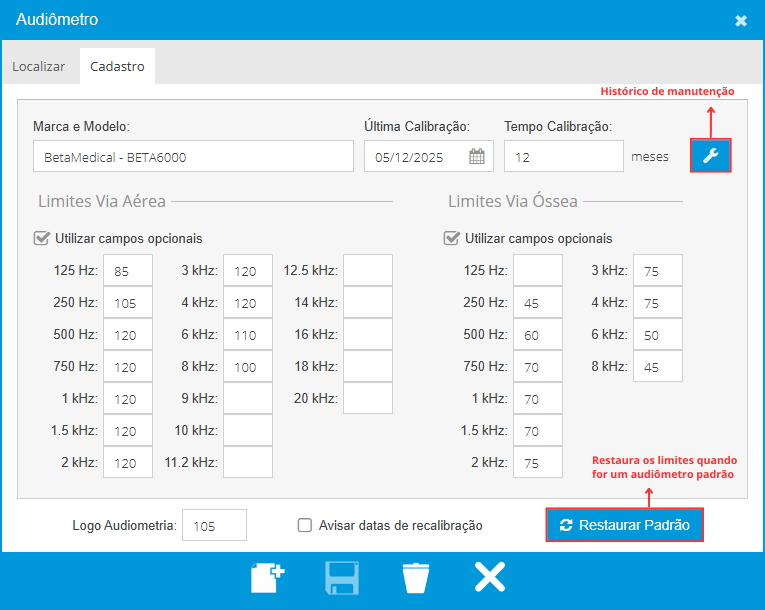Viewport: 765px width, 610px height.
Task: Open calendar picker for Última Calibração
Action: click(477, 157)
